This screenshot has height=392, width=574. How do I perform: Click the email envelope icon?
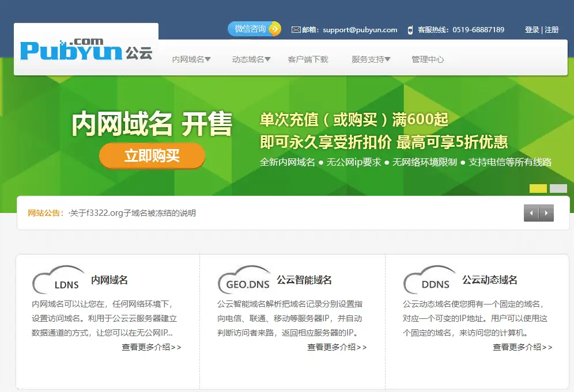click(296, 29)
